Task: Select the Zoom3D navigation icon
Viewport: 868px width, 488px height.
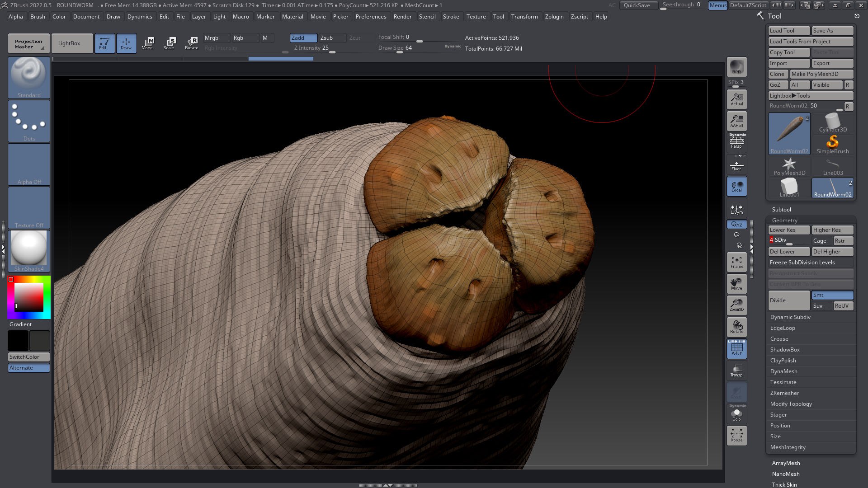Action: coord(736,305)
